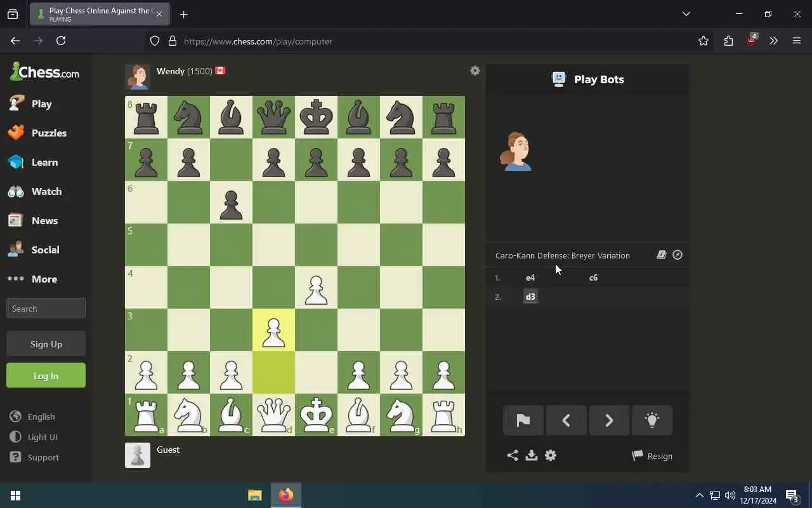The width and height of the screenshot is (812, 508).
Task: Reload the page
Action: 61,41
